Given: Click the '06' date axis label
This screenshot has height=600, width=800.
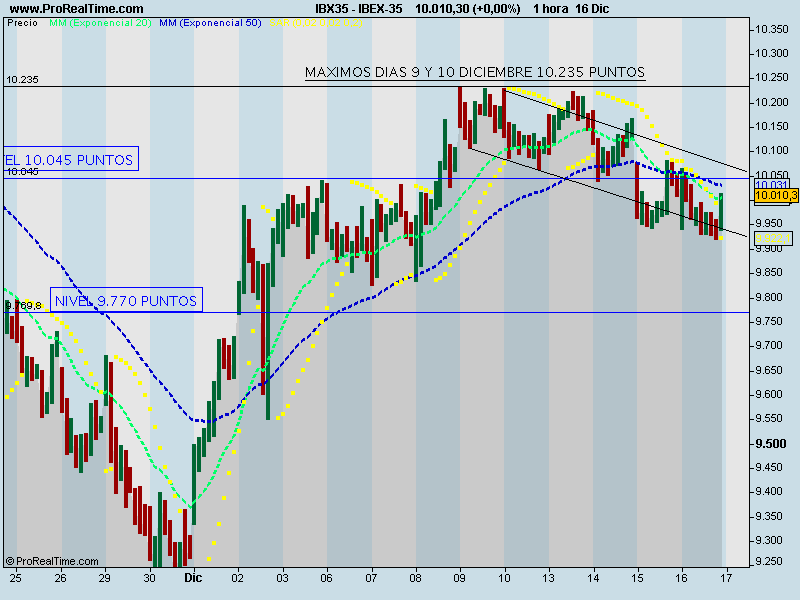Looking at the screenshot, I should [327, 578].
